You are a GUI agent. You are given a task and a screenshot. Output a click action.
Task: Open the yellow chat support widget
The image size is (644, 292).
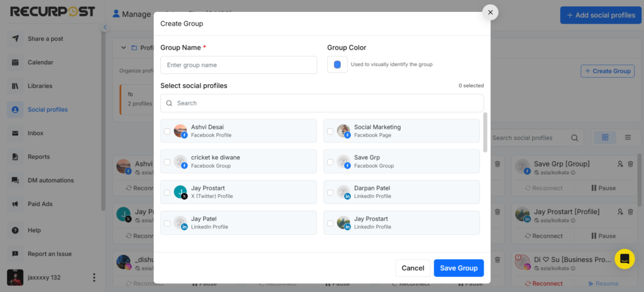click(625, 259)
